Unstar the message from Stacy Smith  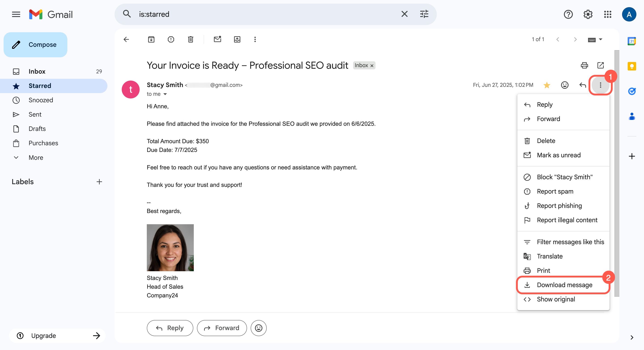(x=547, y=85)
